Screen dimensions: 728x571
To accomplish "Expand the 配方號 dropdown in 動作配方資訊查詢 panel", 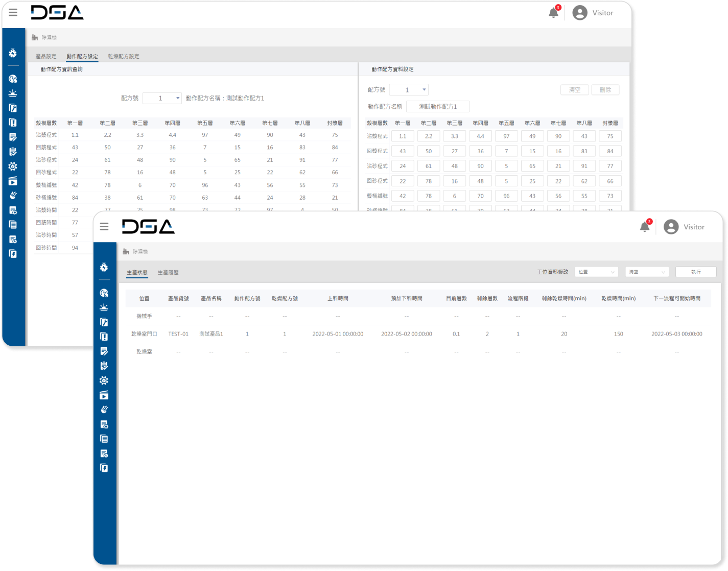I will coord(162,98).
